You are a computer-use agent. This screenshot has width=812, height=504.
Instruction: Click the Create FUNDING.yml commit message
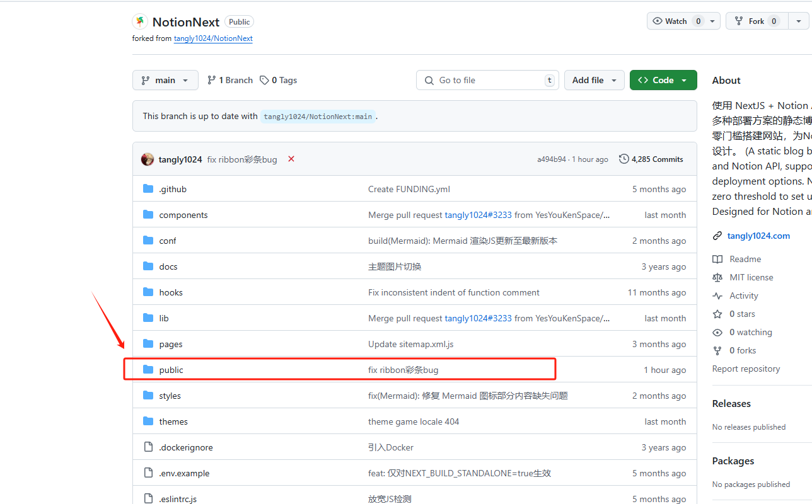pos(409,189)
